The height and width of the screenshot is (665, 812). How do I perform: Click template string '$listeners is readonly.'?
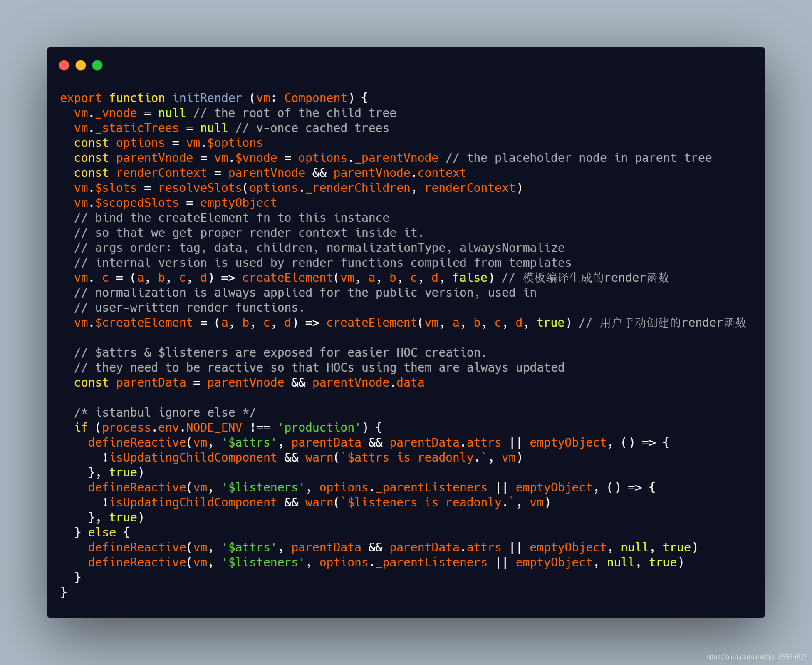[428, 502]
